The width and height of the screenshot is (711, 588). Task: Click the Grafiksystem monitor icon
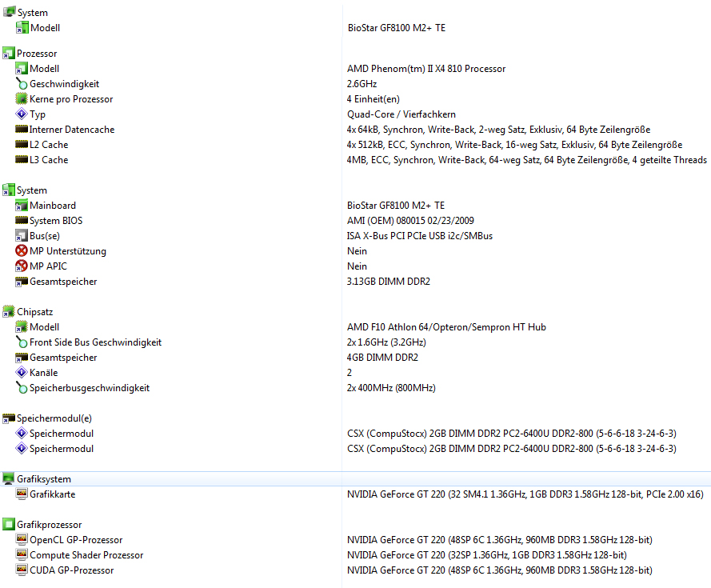[9, 478]
